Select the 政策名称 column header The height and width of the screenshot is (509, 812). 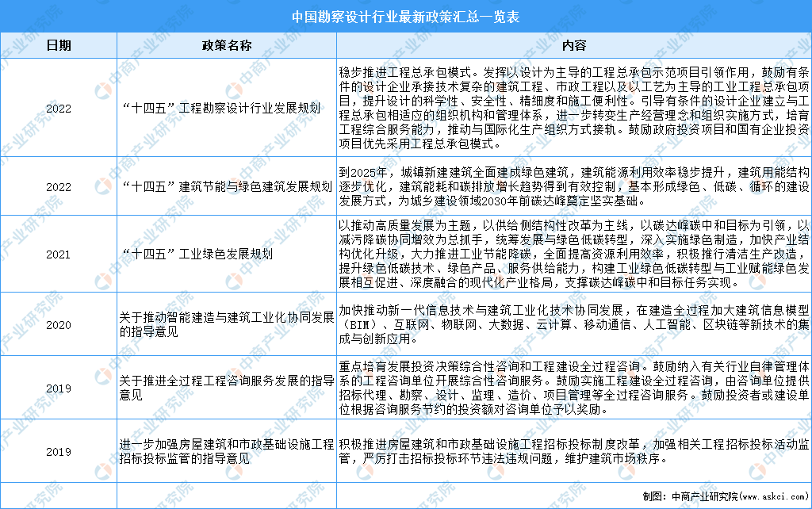(x=227, y=45)
